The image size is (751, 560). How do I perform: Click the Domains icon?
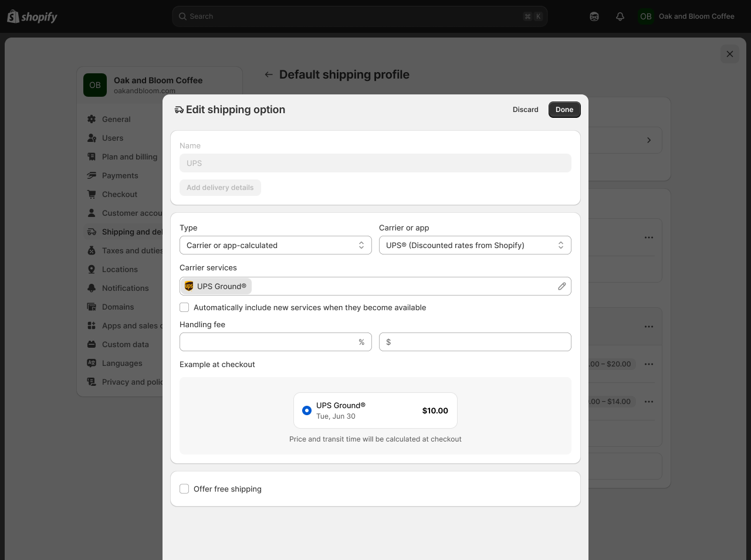click(x=92, y=307)
